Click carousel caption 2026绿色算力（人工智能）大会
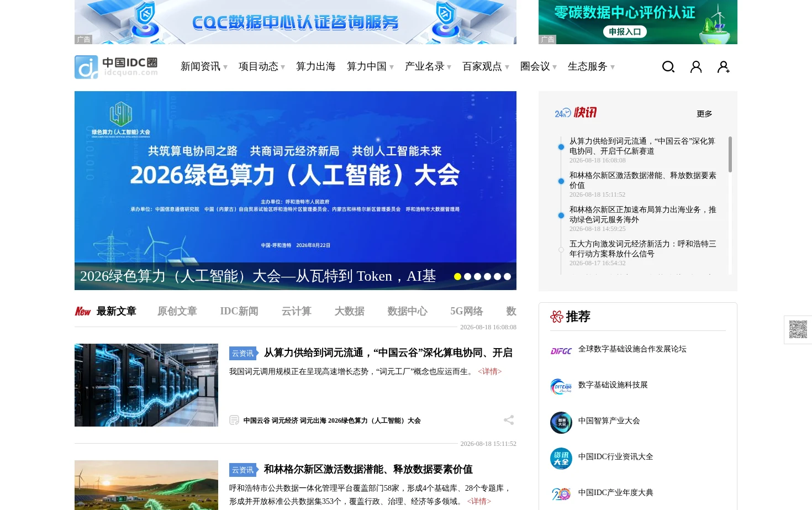This screenshot has height=510, width=812. [x=258, y=276]
